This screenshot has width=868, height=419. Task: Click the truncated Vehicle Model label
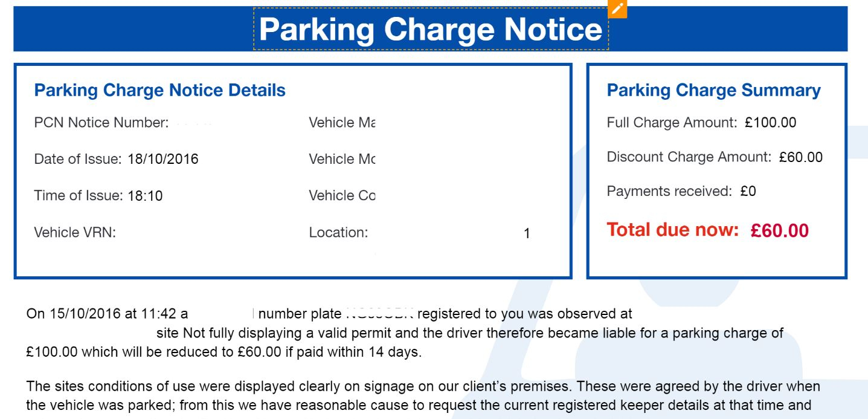coord(342,160)
